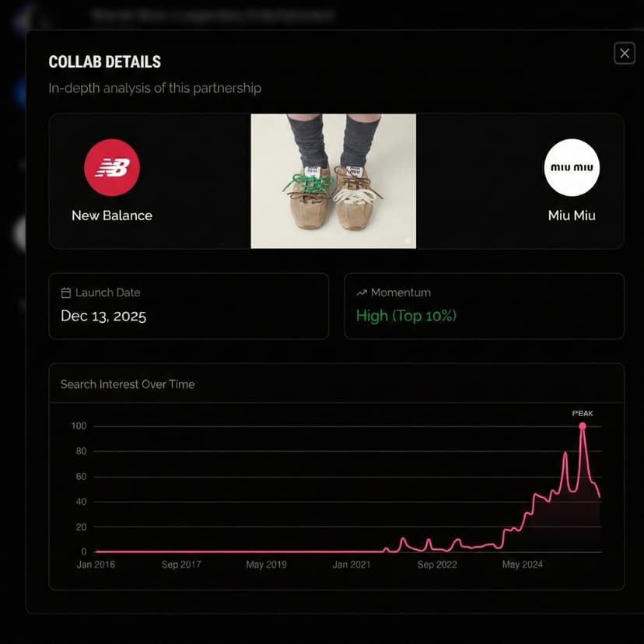Close the Collab Details dialog
Image resolution: width=644 pixels, height=644 pixels.
click(624, 53)
